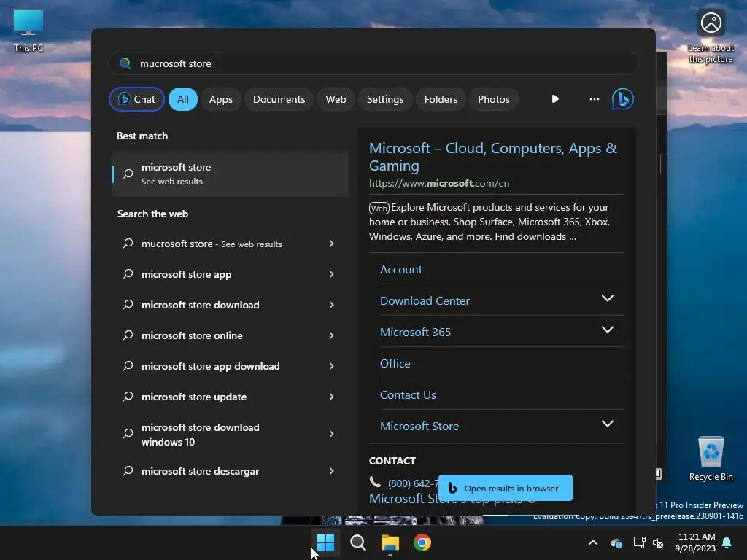The width and height of the screenshot is (747, 560).
Task: Open the Download Center link
Action: click(x=425, y=301)
